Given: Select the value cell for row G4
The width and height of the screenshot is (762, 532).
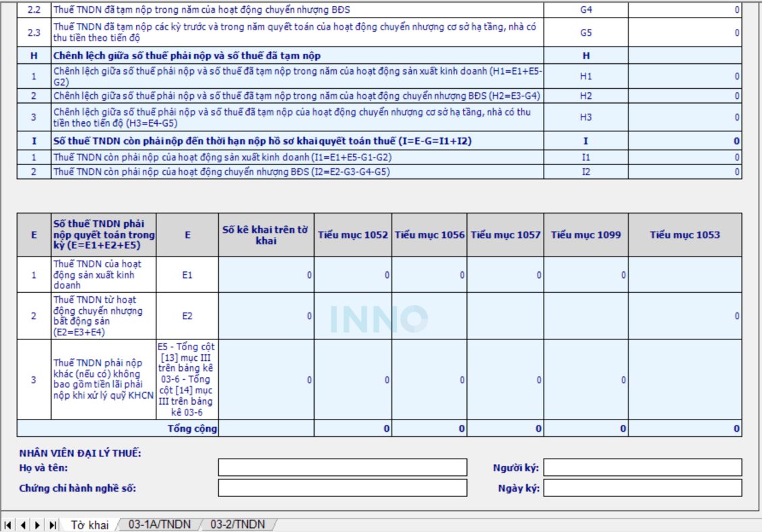Looking at the screenshot, I should point(685,10).
